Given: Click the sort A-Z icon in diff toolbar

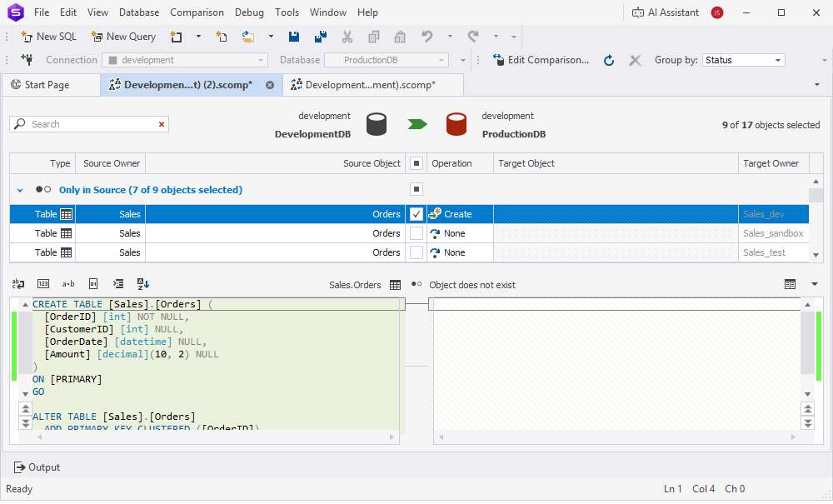Looking at the screenshot, I should coord(142,284).
